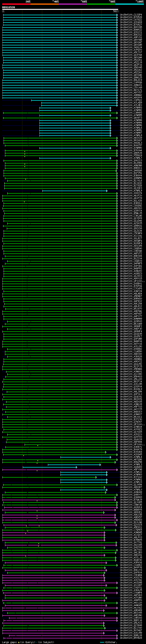
Task: Select the UniRef100_C8SEN2 label
Action: tap(131, 206)
